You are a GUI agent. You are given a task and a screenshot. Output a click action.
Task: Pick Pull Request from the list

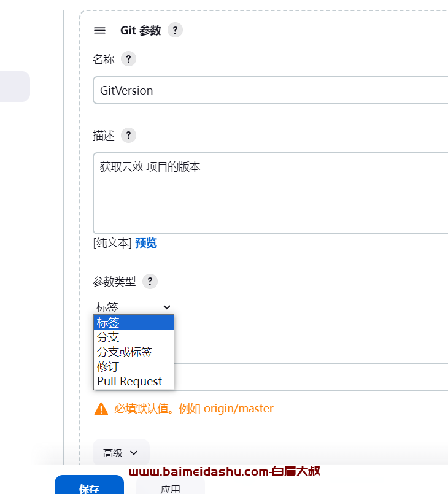click(x=134, y=381)
